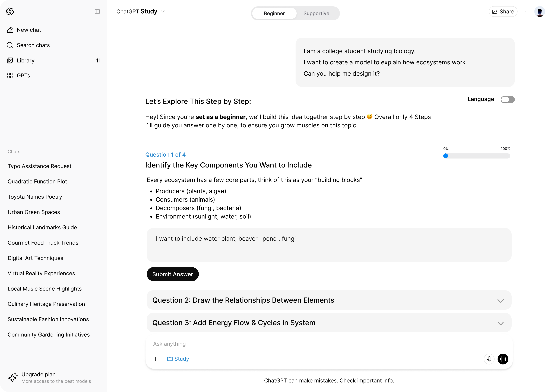
Task: Click the microphone dictation icon
Action: tap(489, 359)
